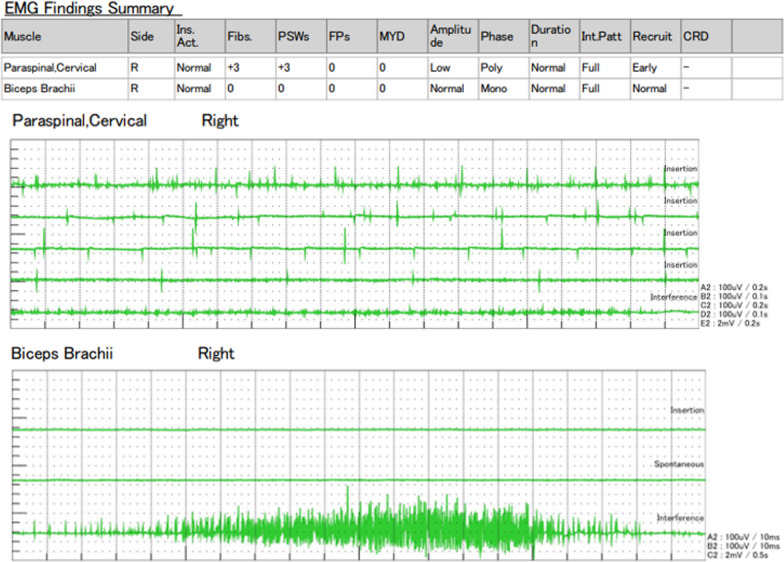Select the MYD column header

(x=402, y=36)
